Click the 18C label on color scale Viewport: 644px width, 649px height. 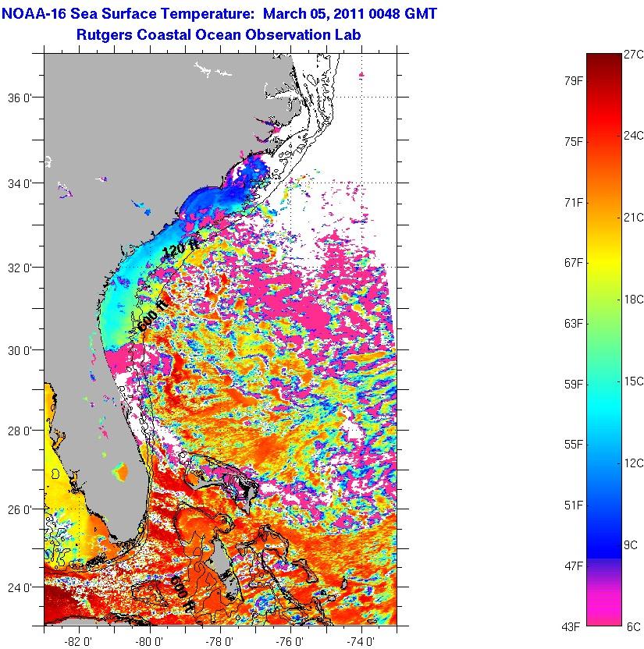(x=634, y=300)
